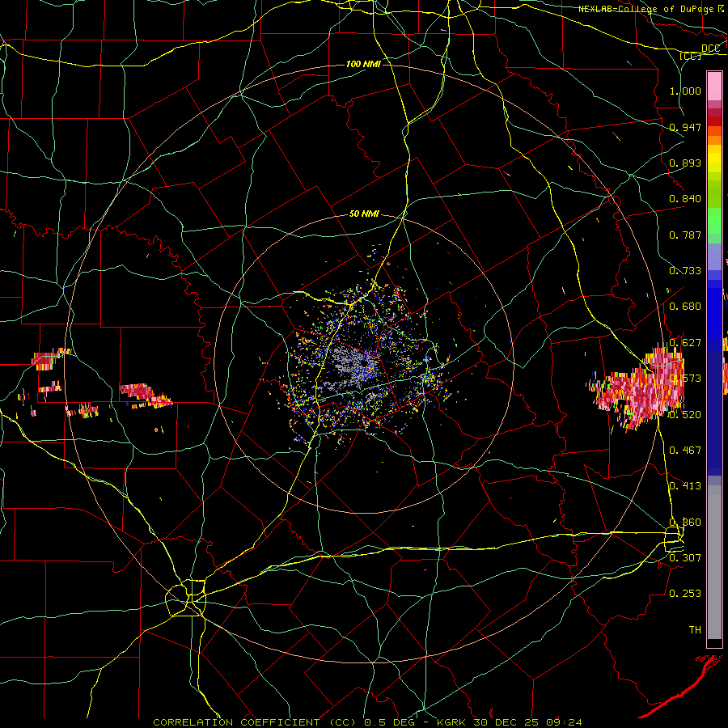Image resolution: width=728 pixels, height=728 pixels.
Task: Click the 0.787 scale value
Action: tap(685, 235)
